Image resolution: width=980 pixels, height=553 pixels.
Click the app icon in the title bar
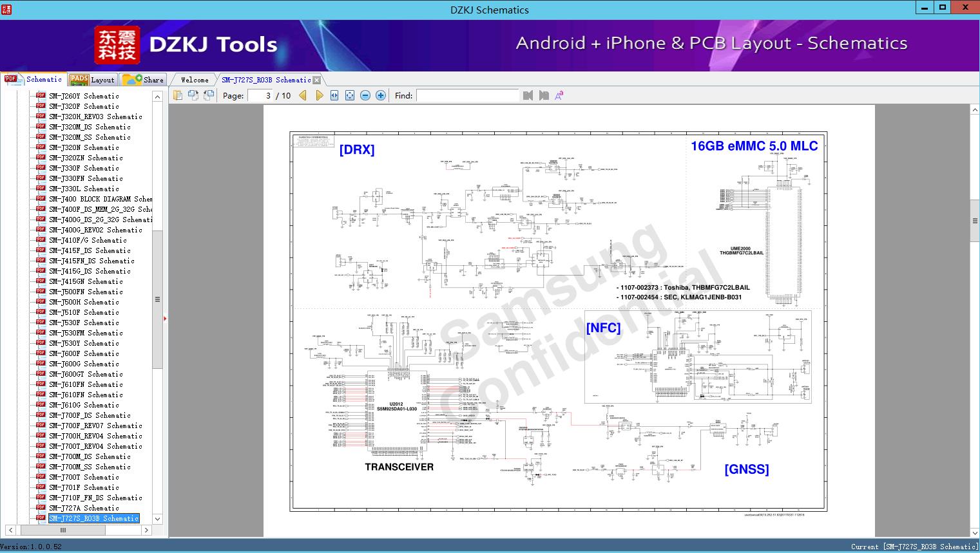coord(6,10)
